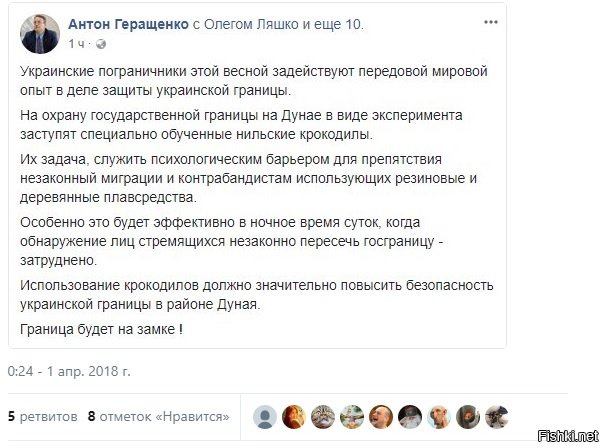This screenshot has height=448, width=604.
Task: Open tagged user Олегом Ляшко link
Action: pos(251,24)
